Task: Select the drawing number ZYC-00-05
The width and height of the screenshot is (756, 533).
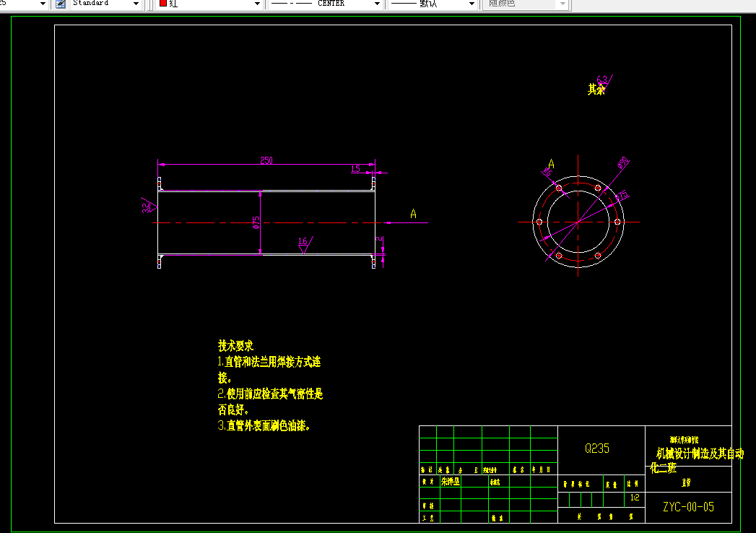Action: pyautogui.click(x=688, y=507)
